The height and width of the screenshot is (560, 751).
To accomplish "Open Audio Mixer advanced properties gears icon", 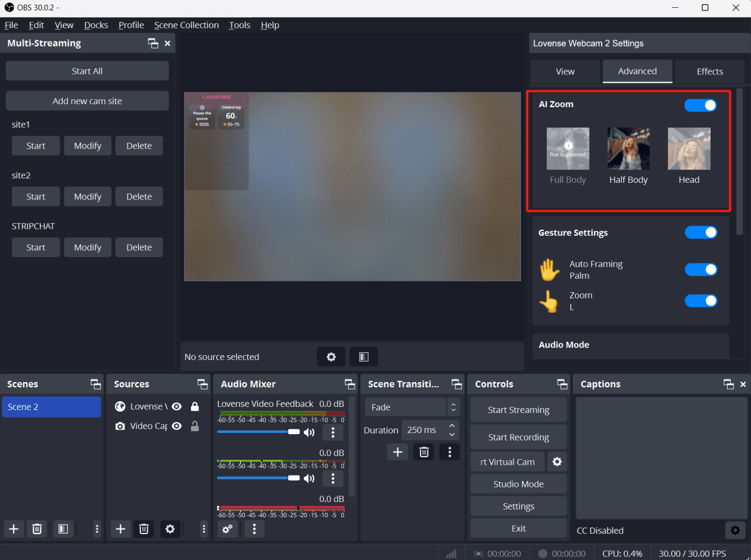I will pos(227,528).
